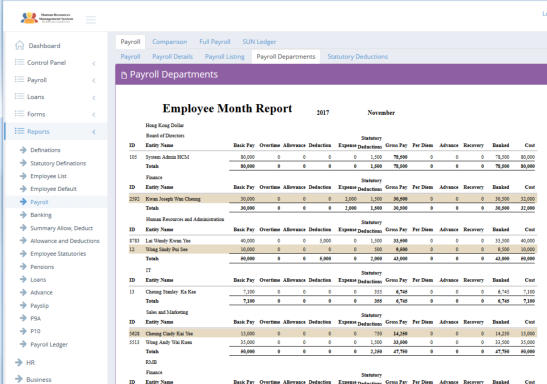547x384 pixels.
Task: Select the Wong Andy Wai Kuen row
Action: pyautogui.click(x=332, y=342)
